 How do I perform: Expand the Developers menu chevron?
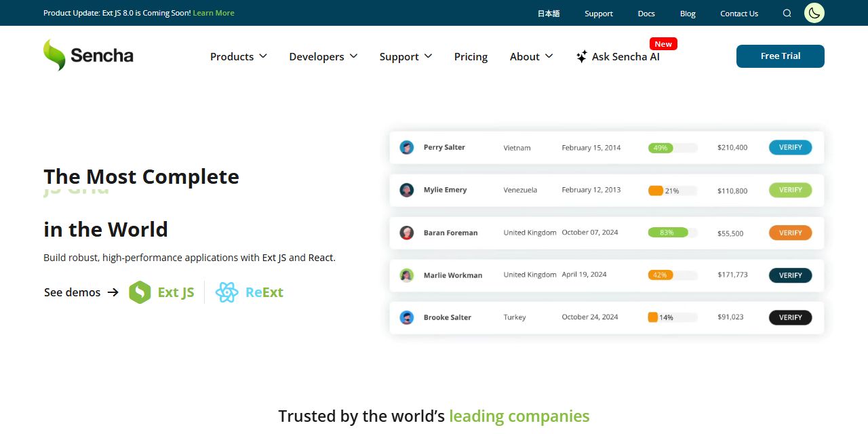click(353, 56)
